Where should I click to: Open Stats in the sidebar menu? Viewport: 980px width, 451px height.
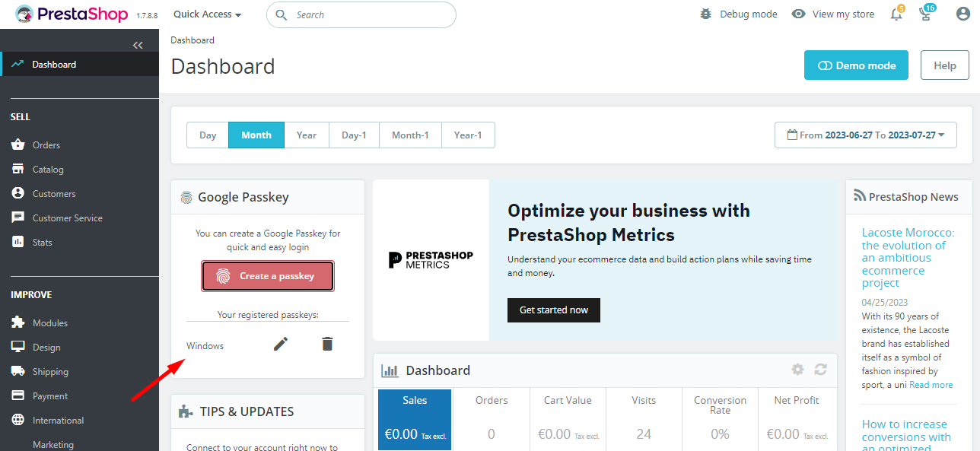click(43, 242)
